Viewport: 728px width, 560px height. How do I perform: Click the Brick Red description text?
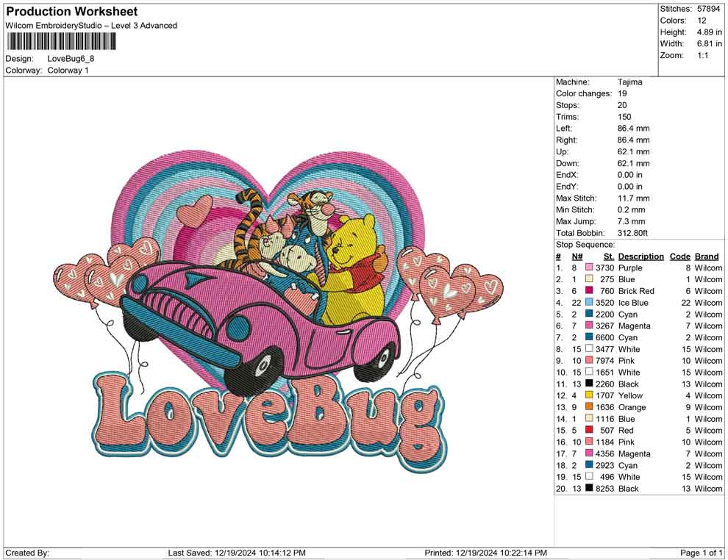pyautogui.click(x=636, y=291)
